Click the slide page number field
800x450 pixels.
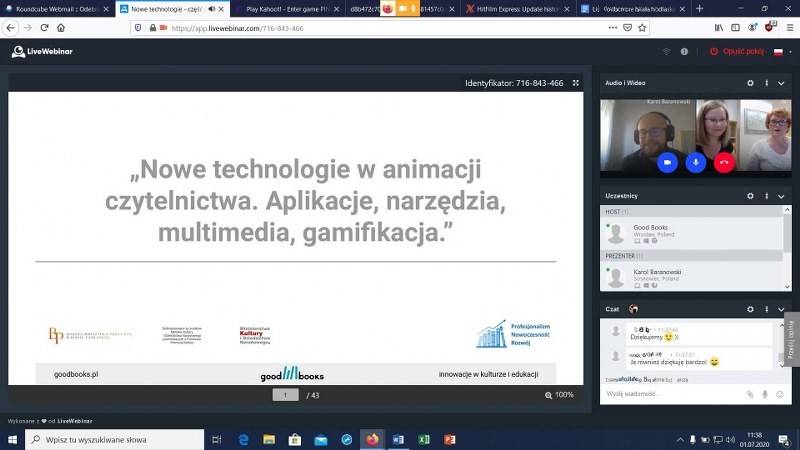point(285,395)
